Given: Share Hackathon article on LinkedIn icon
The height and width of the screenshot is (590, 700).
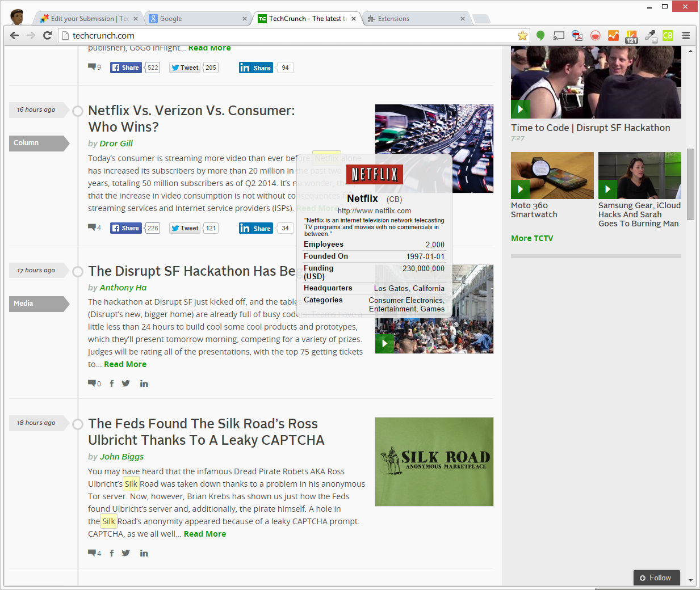Looking at the screenshot, I should point(144,383).
